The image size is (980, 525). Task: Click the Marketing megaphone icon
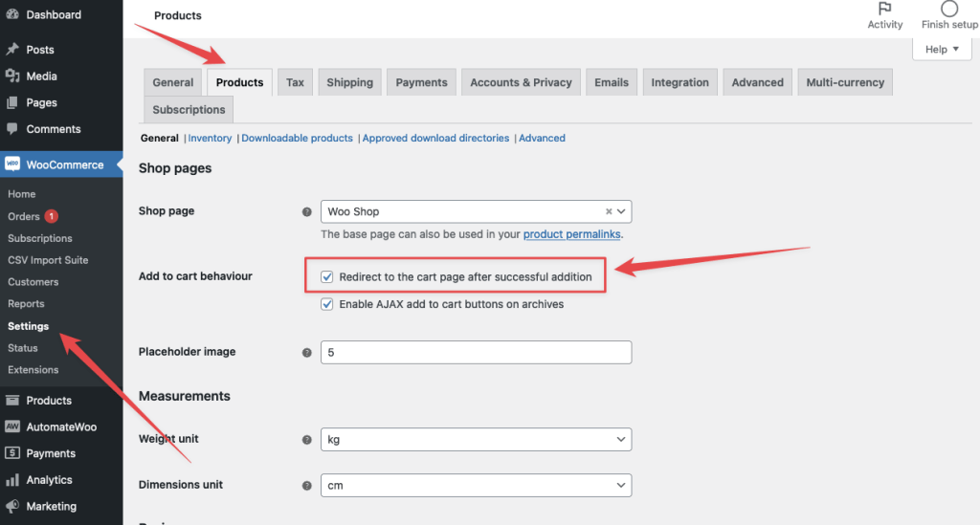tap(12, 507)
